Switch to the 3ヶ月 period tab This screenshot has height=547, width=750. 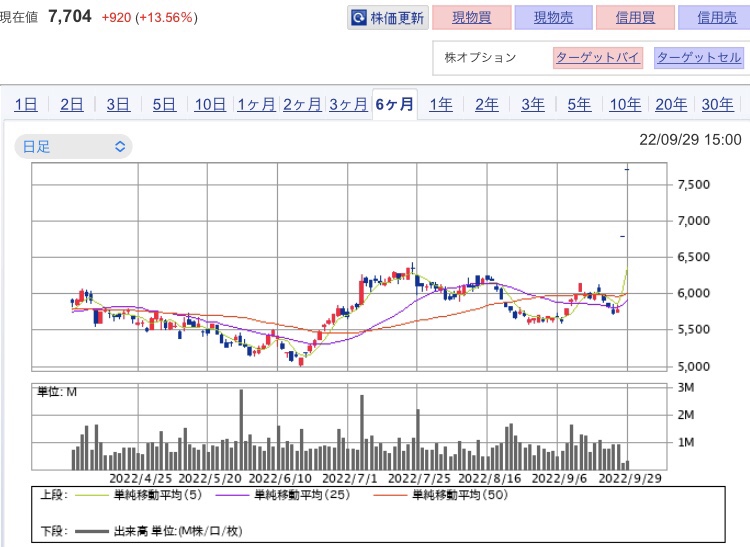click(348, 104)
